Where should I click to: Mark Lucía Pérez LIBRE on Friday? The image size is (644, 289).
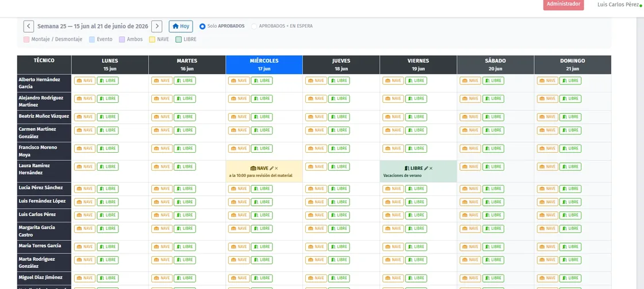[416, 189]
